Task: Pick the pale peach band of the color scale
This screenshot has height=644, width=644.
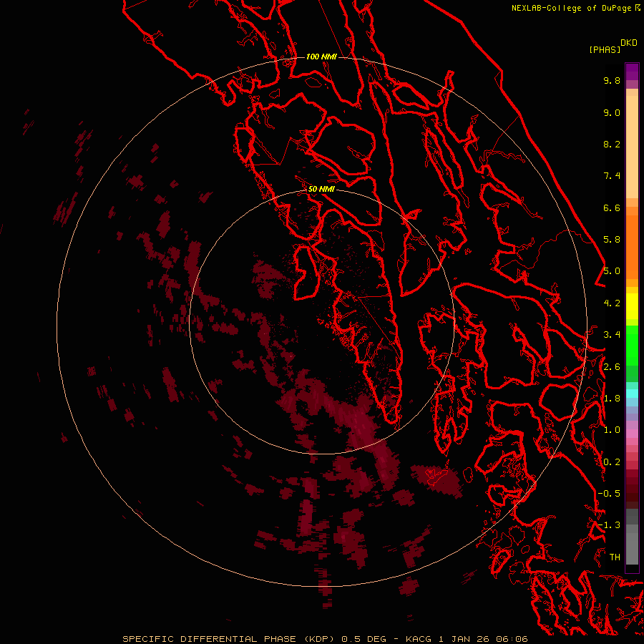Action: click(x=632, y=147)
